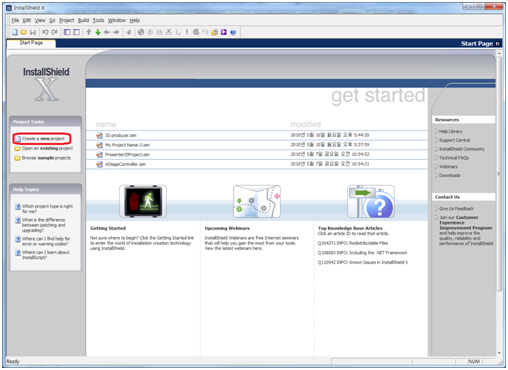Open the Build menu
Viewport: 508px width, 370px height.
click(x=84, y=20)
